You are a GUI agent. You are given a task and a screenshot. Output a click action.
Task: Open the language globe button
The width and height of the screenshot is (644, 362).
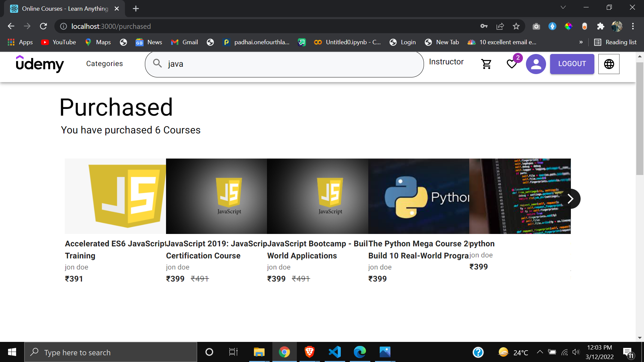pos(609,64)
